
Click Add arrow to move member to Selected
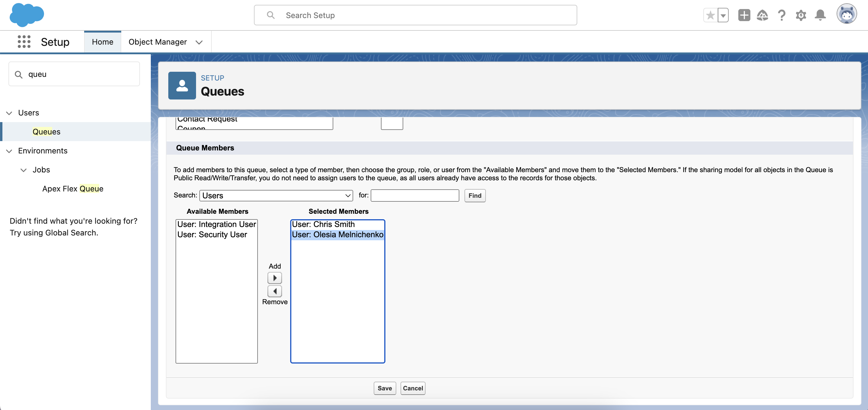point(274,278)
